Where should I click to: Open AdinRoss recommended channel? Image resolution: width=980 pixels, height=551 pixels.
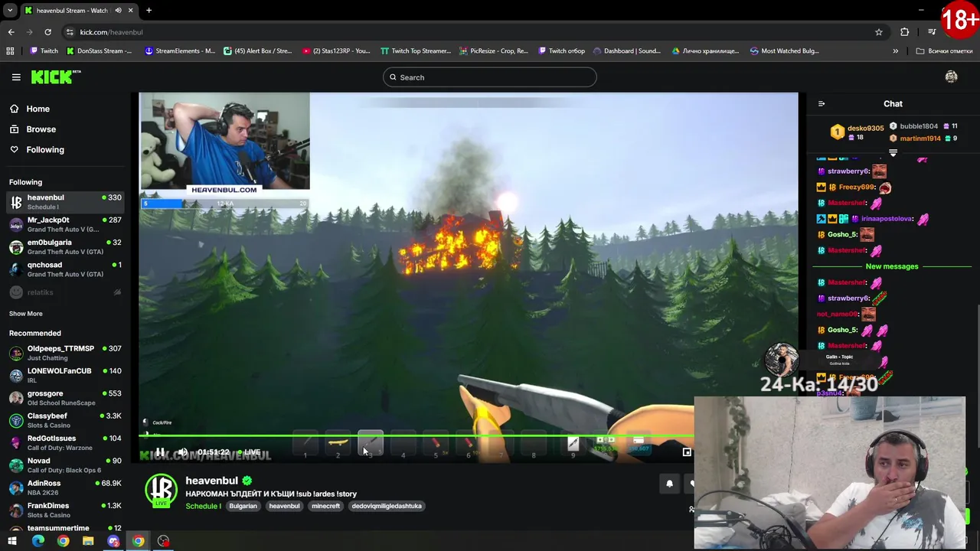click(64, 487)
